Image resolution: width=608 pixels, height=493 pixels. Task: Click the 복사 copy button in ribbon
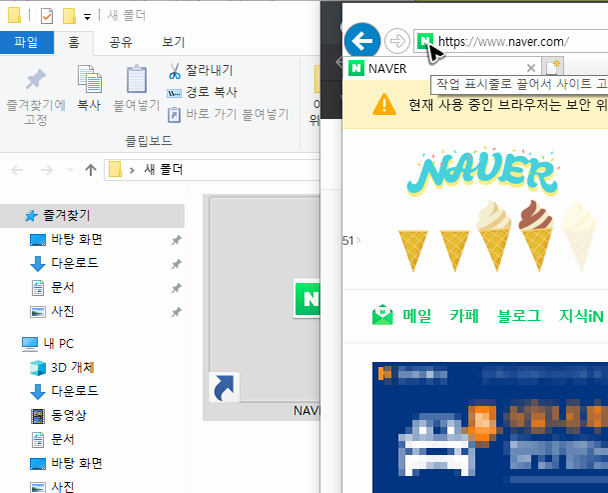coord(89,88)
